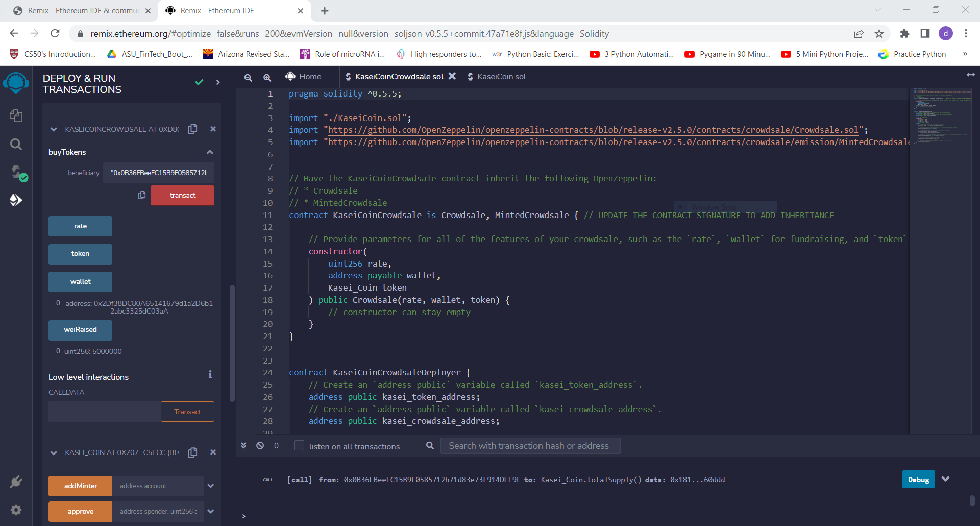The height and width of the screenshot is (526, 980).
Task: Open the Settings gear in sidebar
Action: [x=16, y=510]
